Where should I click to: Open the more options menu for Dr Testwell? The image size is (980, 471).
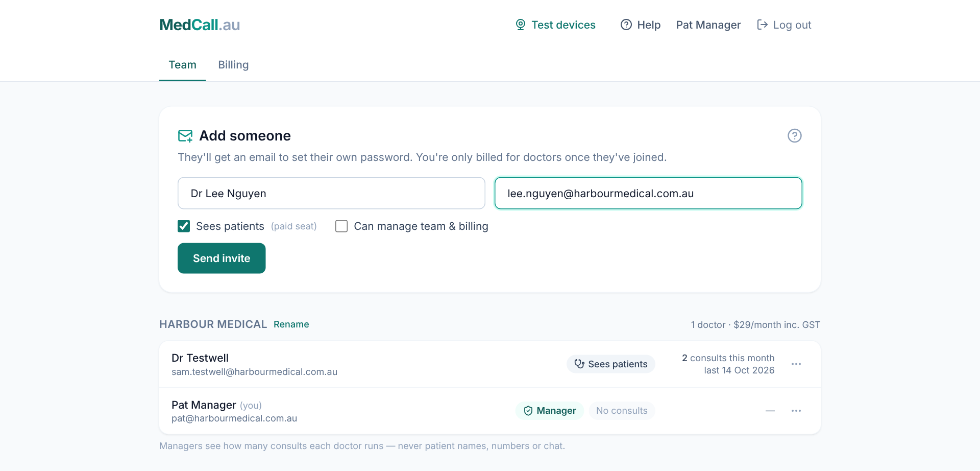pos(796,364)
